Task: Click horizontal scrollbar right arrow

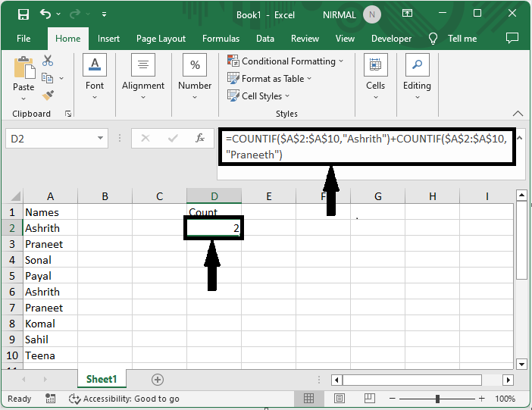Action: (x=508, y=380)
